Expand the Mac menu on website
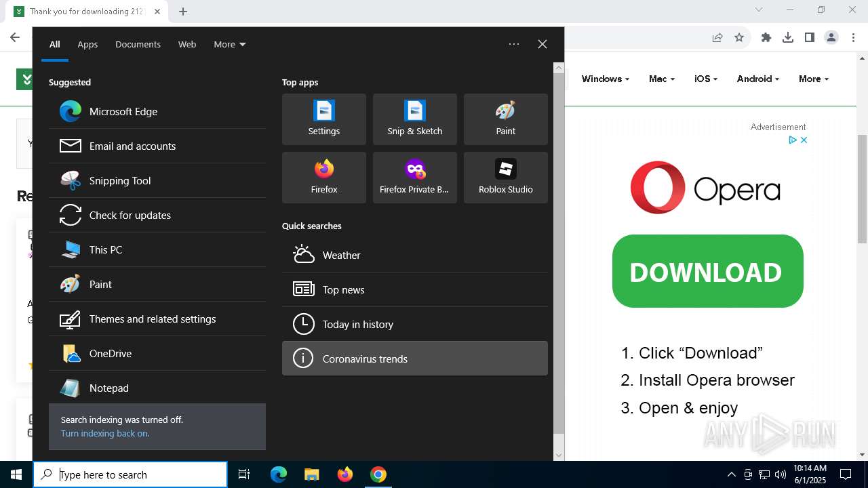The image size is (868, 488). pos(661,79)
